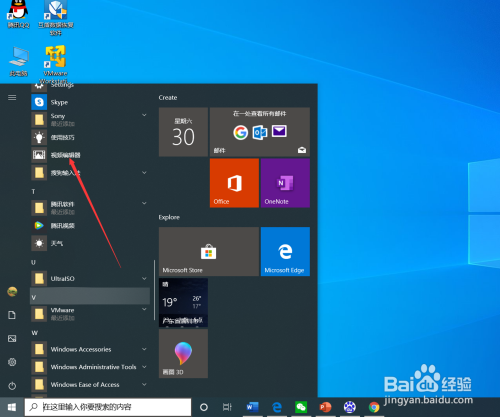The width and height of the screenshot is (500, 417).
Task: Focus the taskbar search box
Action: pos(108,407)
